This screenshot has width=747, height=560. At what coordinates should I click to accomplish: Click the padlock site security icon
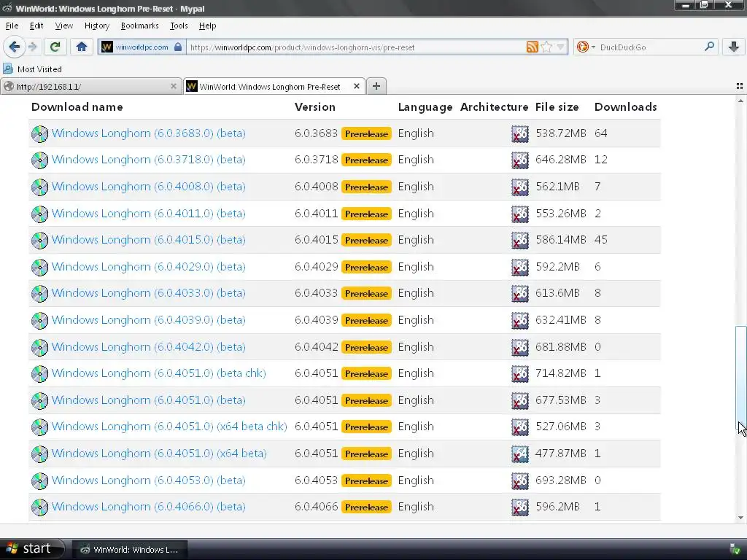[x=178, y=47]
